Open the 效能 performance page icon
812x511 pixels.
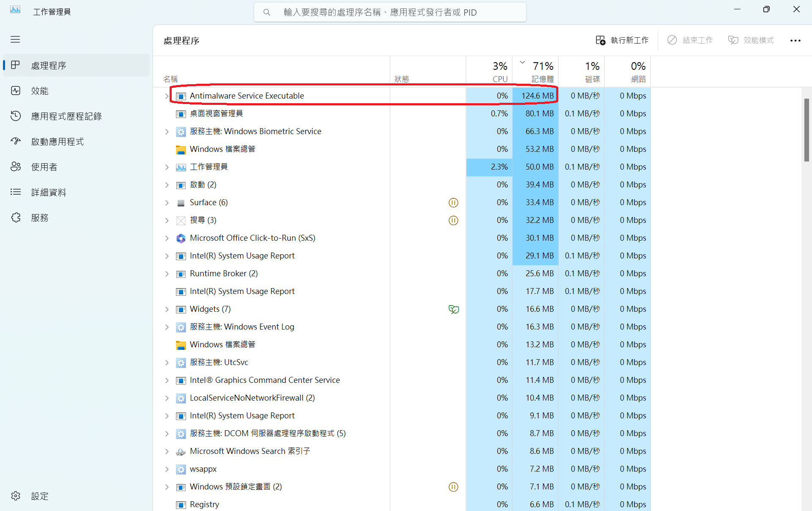pos(16,91)
